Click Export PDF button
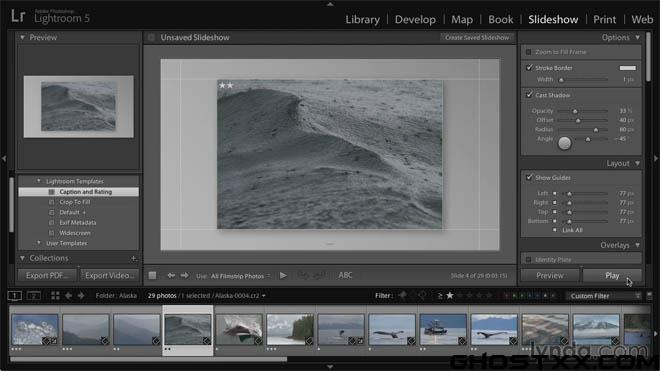660x371 pixels. click(x=47, y=275)
